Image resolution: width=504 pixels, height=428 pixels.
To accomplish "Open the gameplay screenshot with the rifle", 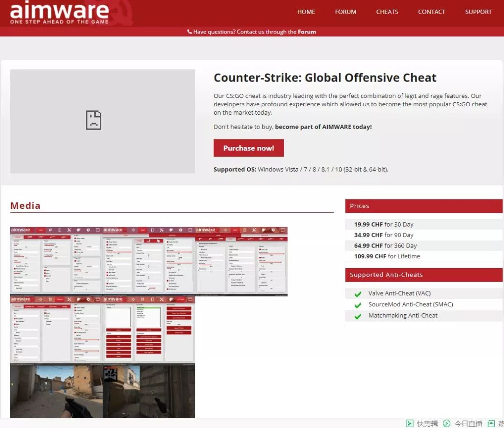I will point(56,391).
